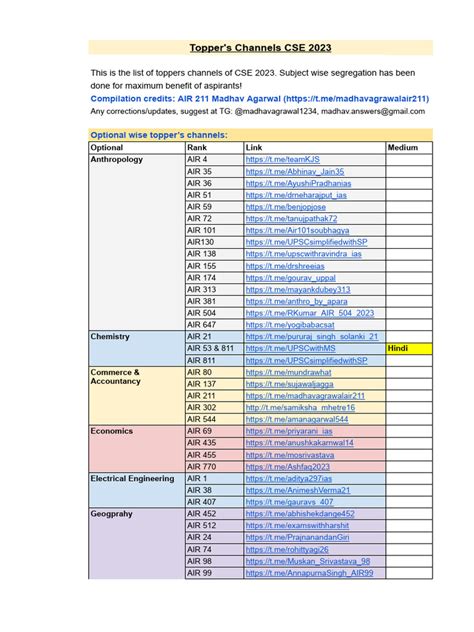474x632 pixels.
Task: Select the Anthropology optional cell
Action: coord(137,242)
